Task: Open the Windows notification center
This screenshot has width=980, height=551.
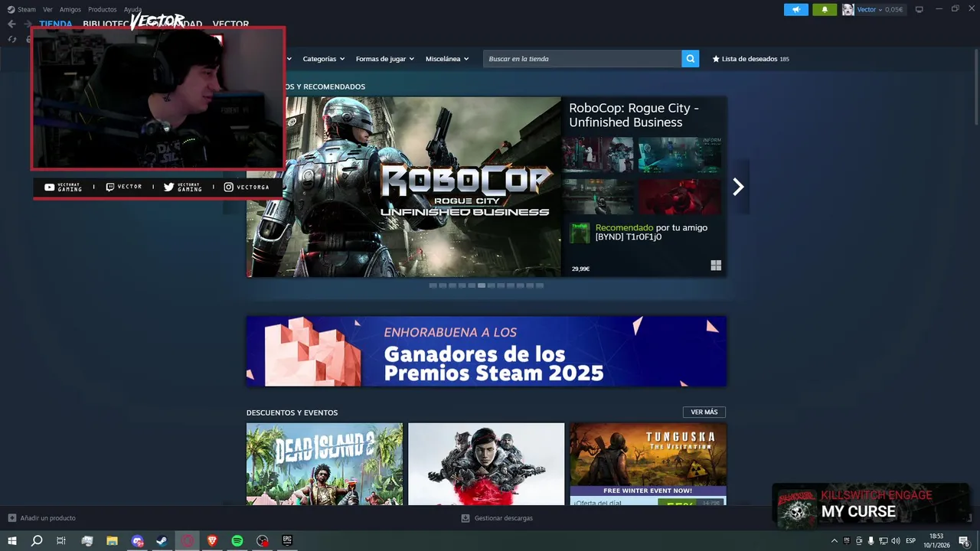Action: 965,541
